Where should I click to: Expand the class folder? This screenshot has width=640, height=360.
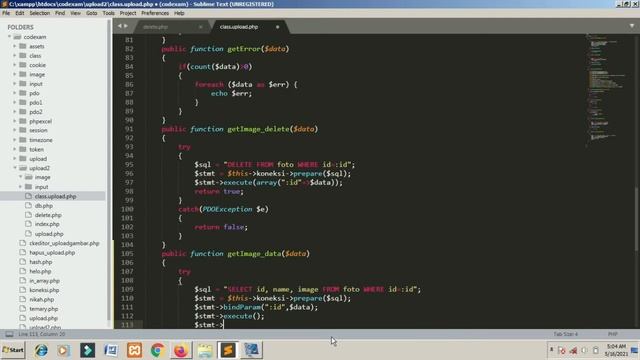coord(15,56)
